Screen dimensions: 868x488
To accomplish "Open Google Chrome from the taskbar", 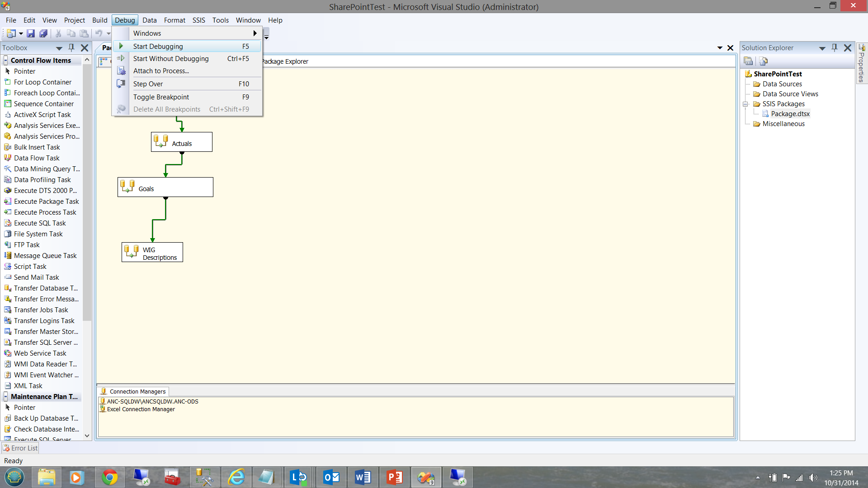I will [109, 478].
